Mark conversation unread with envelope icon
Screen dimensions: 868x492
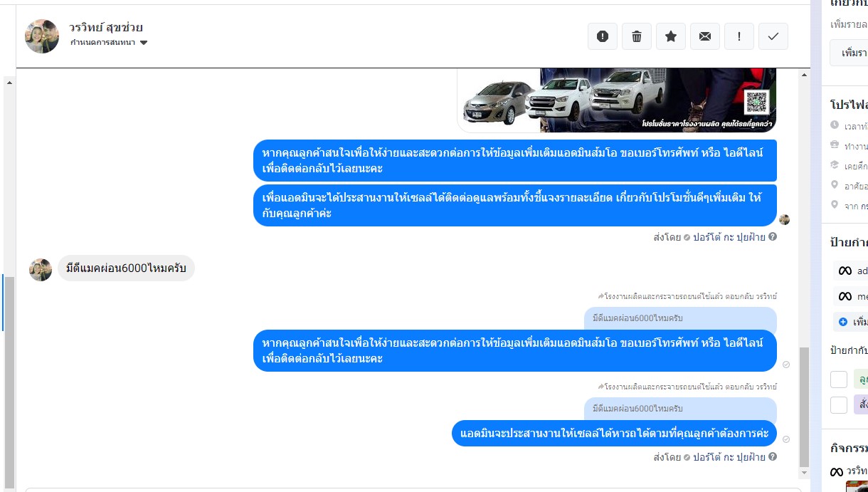705,36
